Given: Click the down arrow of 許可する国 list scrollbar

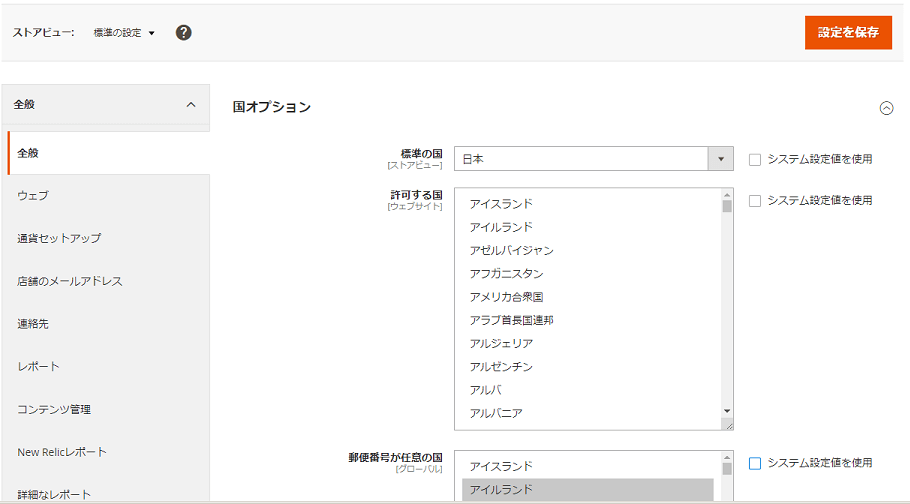Looking at the screenshot, I should point(727,411).
